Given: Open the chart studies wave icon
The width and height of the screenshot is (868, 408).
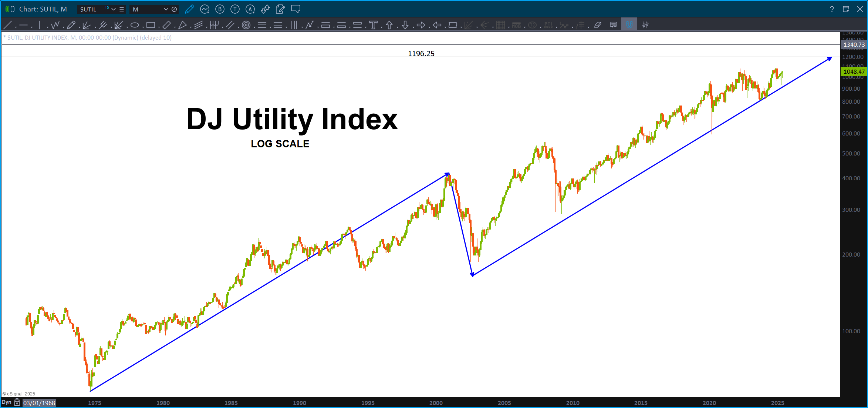Looking at the screenshot, I should click(x=205, y=9).
